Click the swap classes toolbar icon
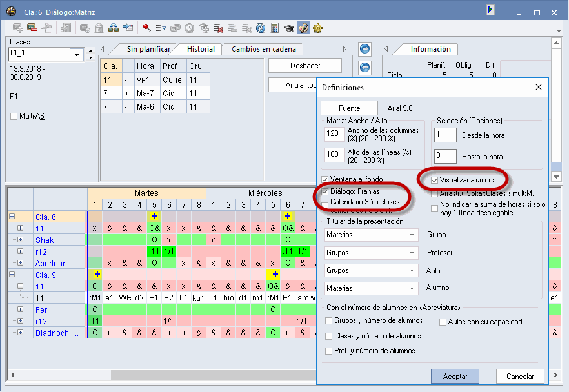This screenshot has width=569, height=392. pos(114,28)
